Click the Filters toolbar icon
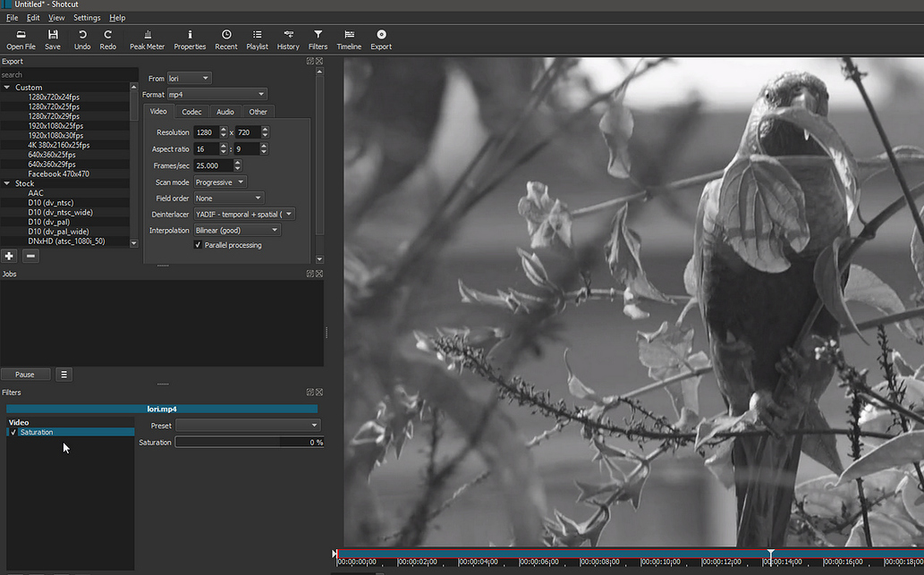The height and width of the screenshot is (575, 924). [x=318, y=38]
